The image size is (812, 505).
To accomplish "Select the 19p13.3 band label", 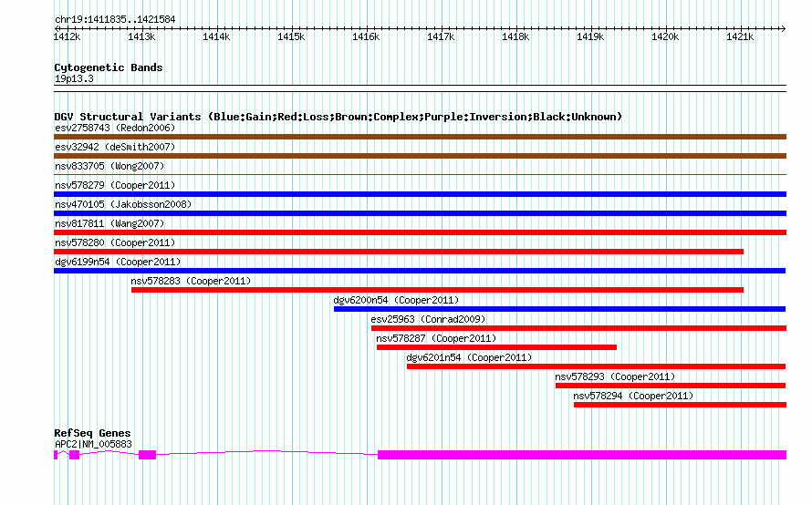I will pos(74,78).
